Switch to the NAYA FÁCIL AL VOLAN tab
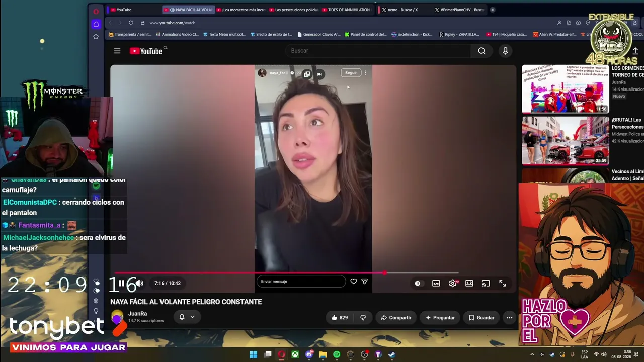This screenshot has width=644, height=362. tap(189, 10)
